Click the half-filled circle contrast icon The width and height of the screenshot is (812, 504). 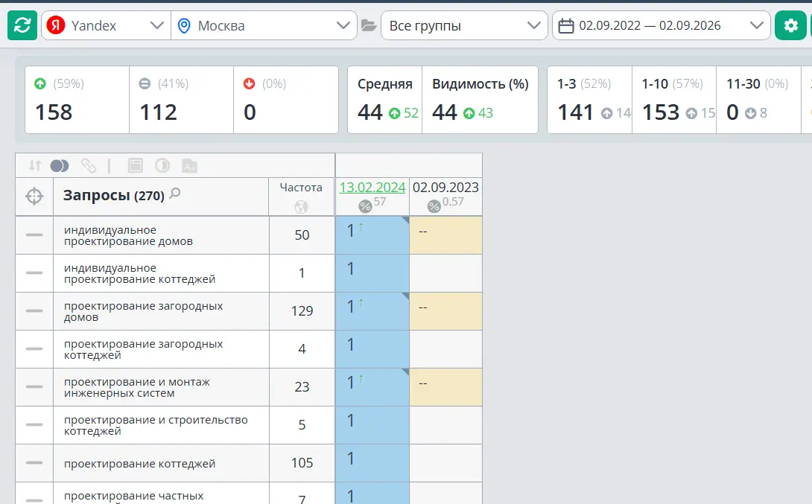[162, 165]
